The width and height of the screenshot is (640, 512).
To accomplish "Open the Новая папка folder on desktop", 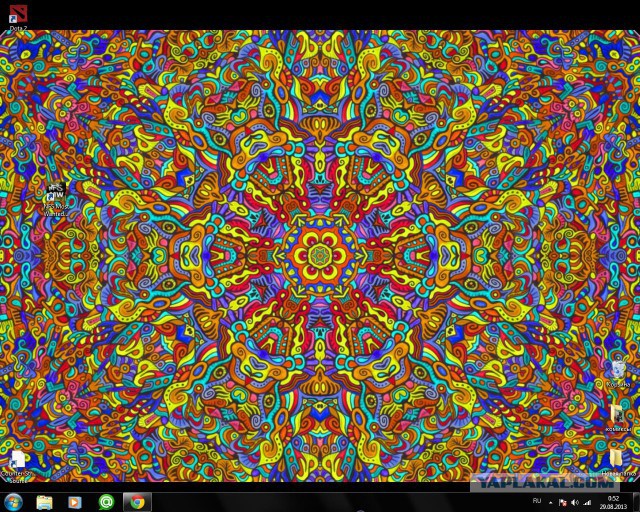I will point(618,462).
